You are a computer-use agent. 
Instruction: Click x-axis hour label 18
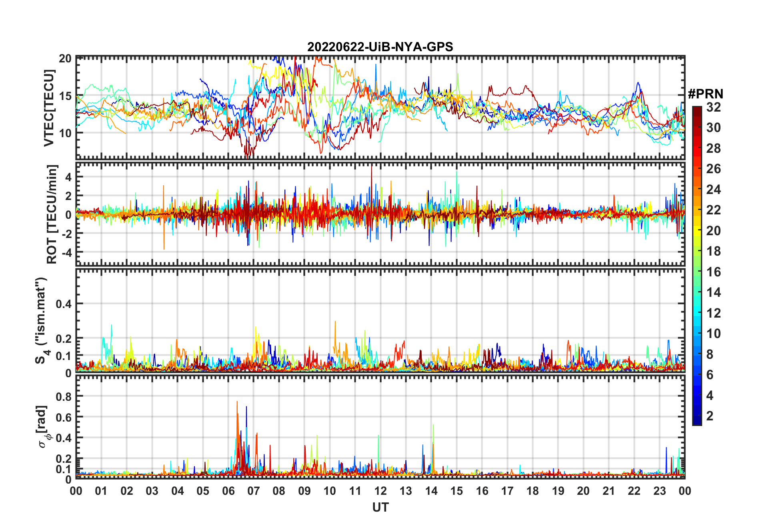point(533,491)
